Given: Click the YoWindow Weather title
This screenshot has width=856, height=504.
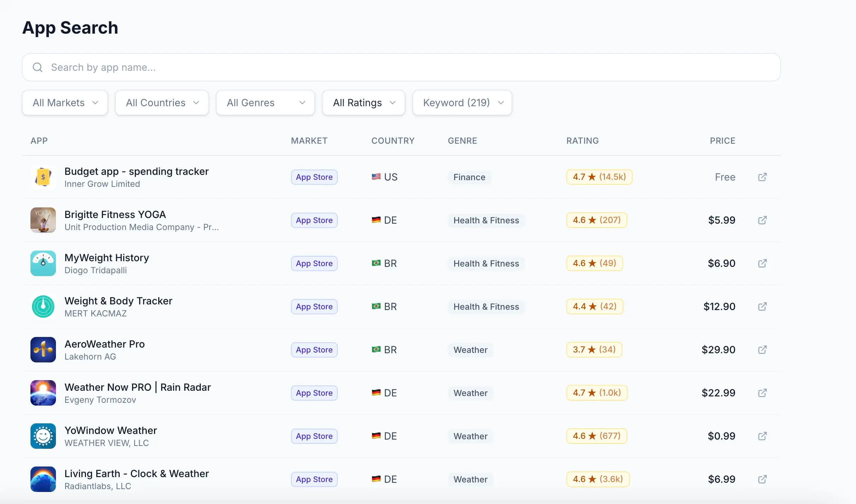Looking at the screenshot, I should (x=110, y=430).
